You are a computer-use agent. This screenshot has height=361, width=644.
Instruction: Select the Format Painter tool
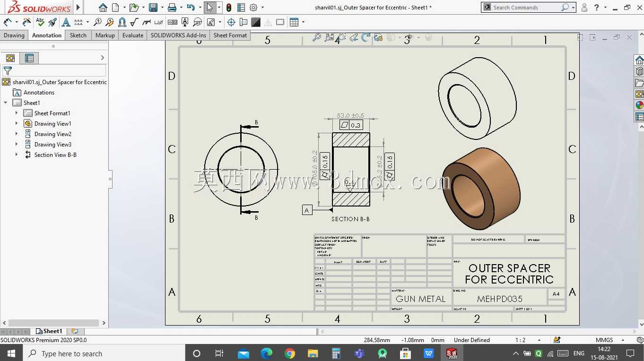pyautogui.click(x=52, y=22)
